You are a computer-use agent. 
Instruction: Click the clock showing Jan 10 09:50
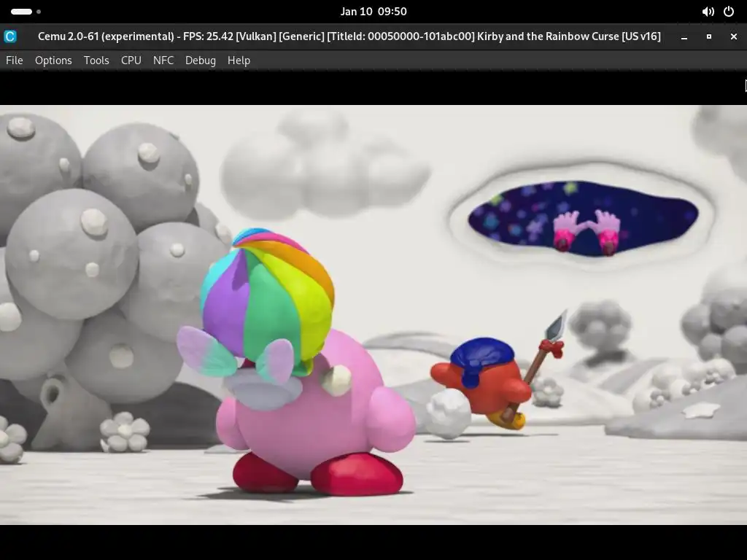(x=373, y=12)
